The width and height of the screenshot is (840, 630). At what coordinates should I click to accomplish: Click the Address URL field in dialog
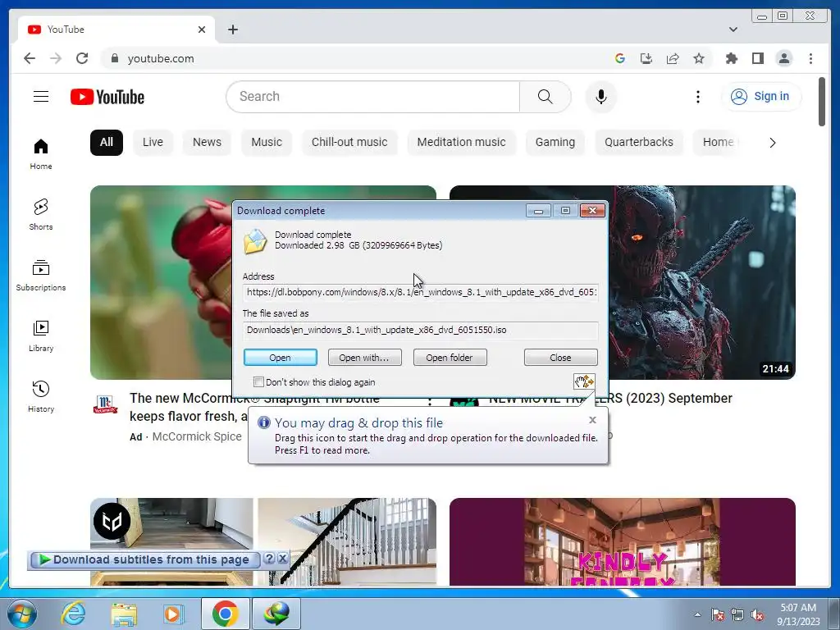[421, 293]
